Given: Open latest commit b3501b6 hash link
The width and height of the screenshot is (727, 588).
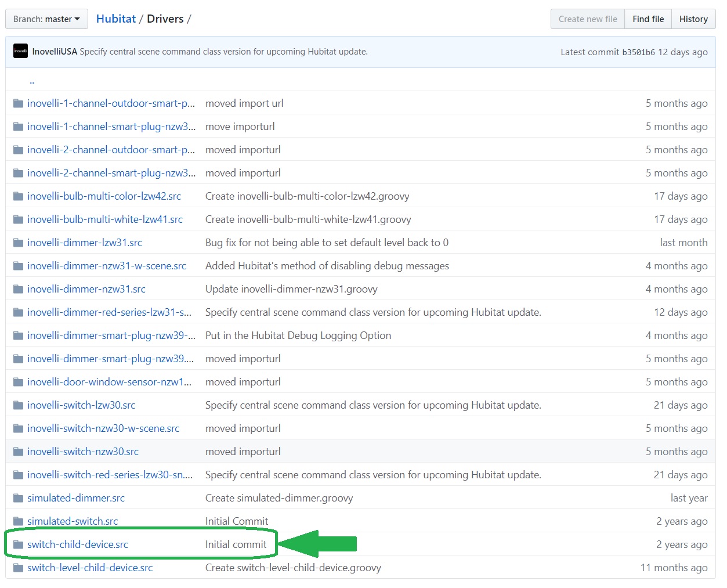Looking at the screenshot, I should [x=638, y=52].
